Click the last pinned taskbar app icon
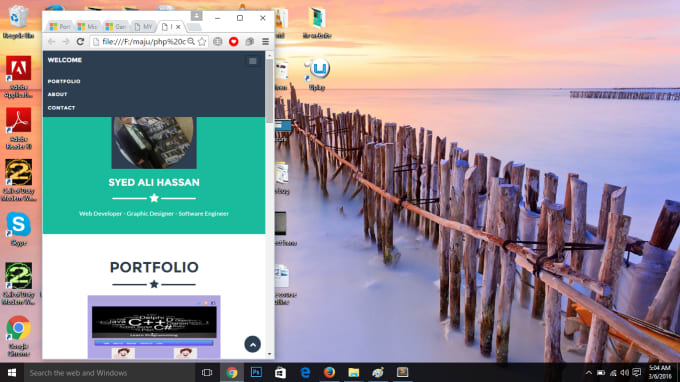This screenshot has width=680, height=382. [402, 372]
